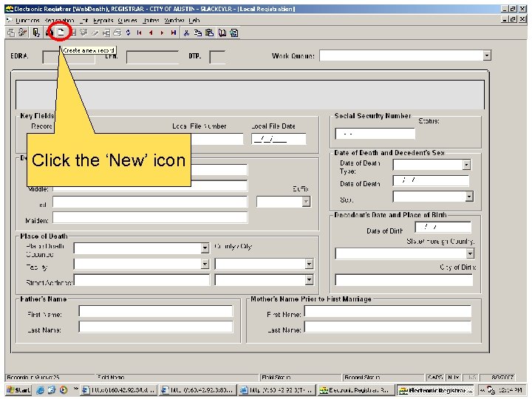Click the Street Address input field
This screenshot has height=399, width=532.
click(142, 280)
